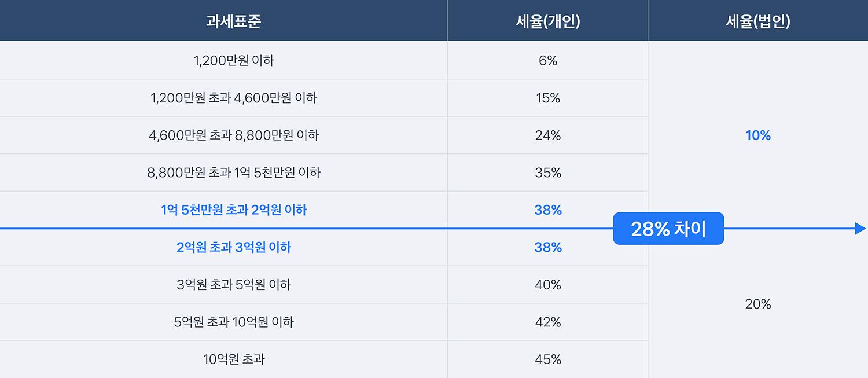Select the 과세표준 column header
The height and width of the screenshot is (378, 868).
click(234, 21)
